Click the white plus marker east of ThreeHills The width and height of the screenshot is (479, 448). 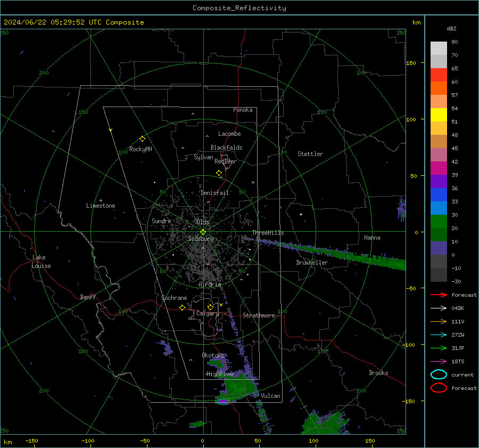pos(301,214)
